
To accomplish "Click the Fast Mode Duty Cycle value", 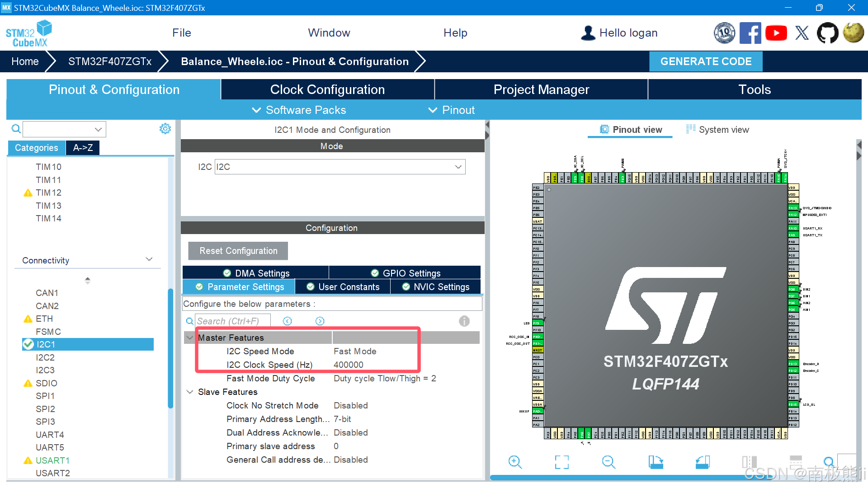I will coord(385,378).
